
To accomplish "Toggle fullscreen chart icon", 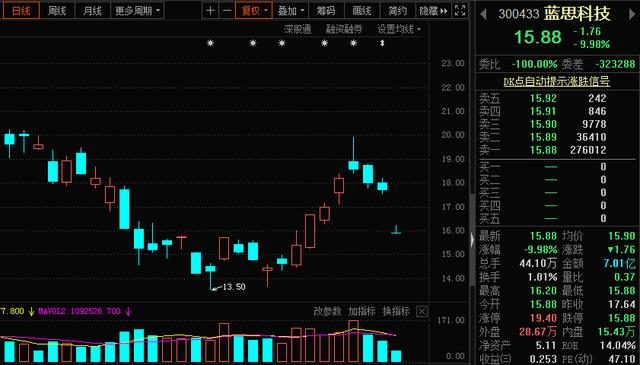I will [x=460, y=11].
